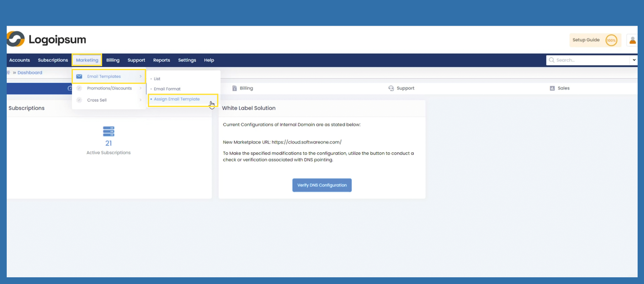
Task: Open the user profile icon
Action: coord(632,40)
